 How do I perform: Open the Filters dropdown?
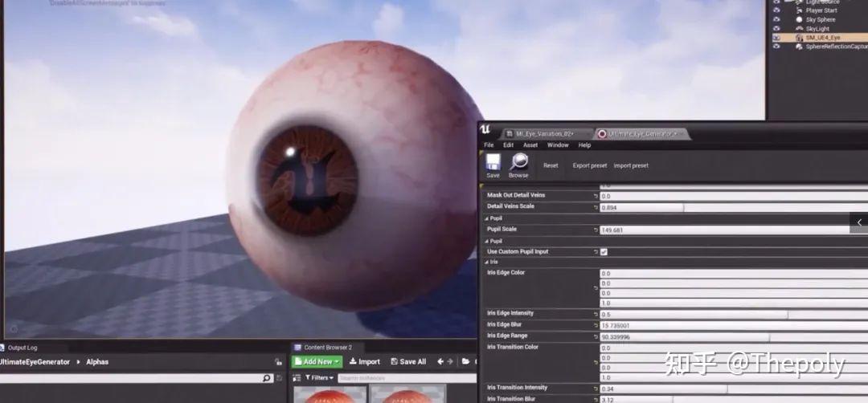tap(319, 378)
